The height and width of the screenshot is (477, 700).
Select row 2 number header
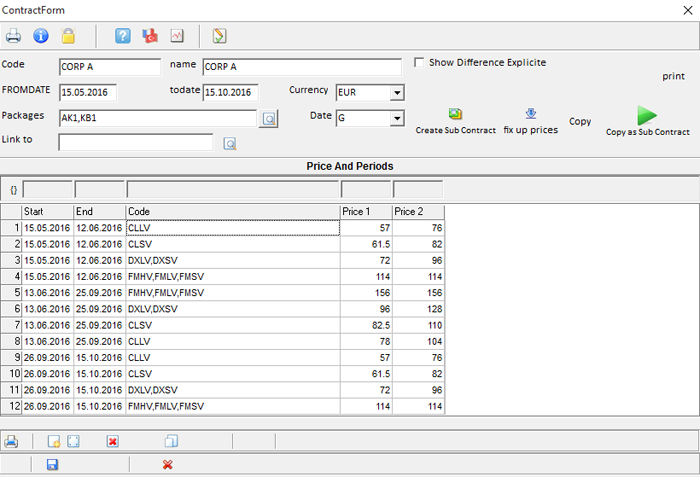click(11, 244)
